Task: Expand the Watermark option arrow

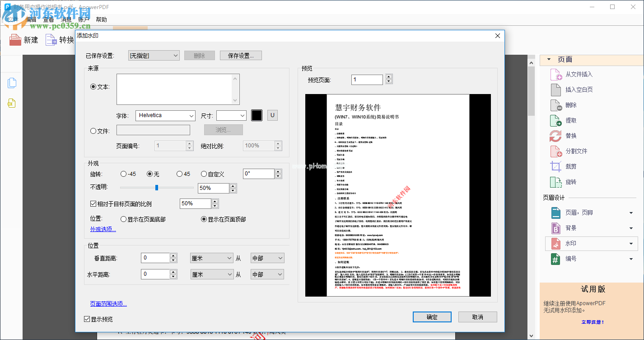Action: [631, 244]
